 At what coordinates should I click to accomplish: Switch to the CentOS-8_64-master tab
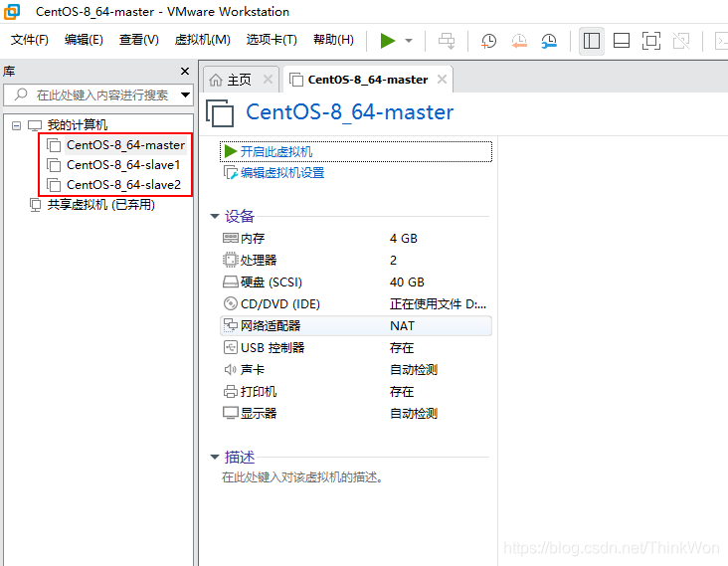coord(367,80)
